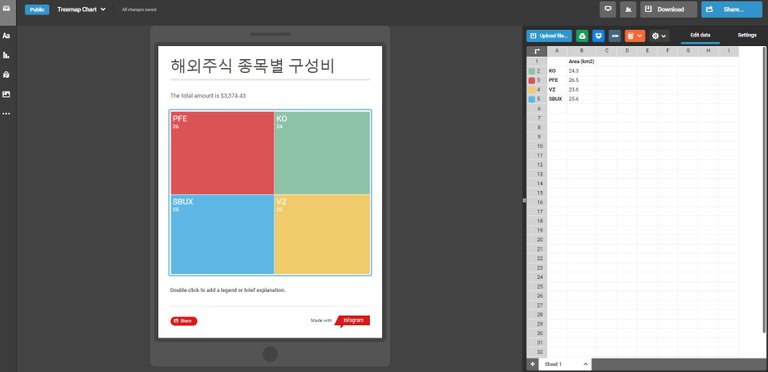Click the collaborators people icon
The image size is (768, 372).
point(628,9)
